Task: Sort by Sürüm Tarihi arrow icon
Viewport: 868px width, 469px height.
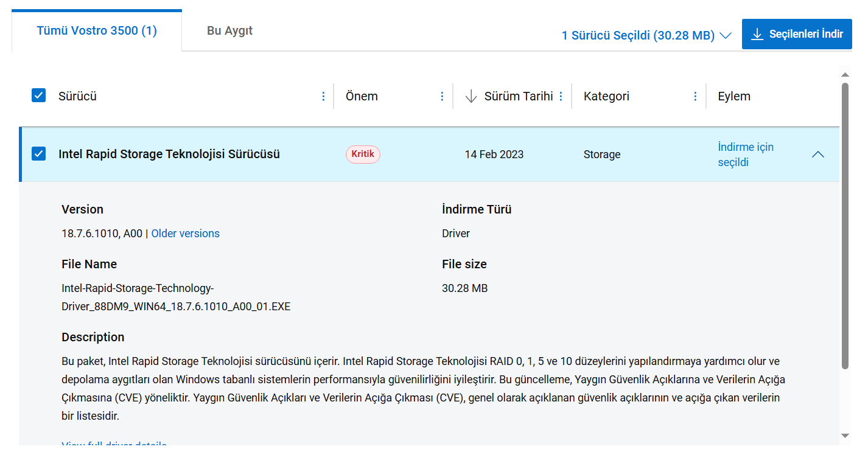Action: point(471,96)
